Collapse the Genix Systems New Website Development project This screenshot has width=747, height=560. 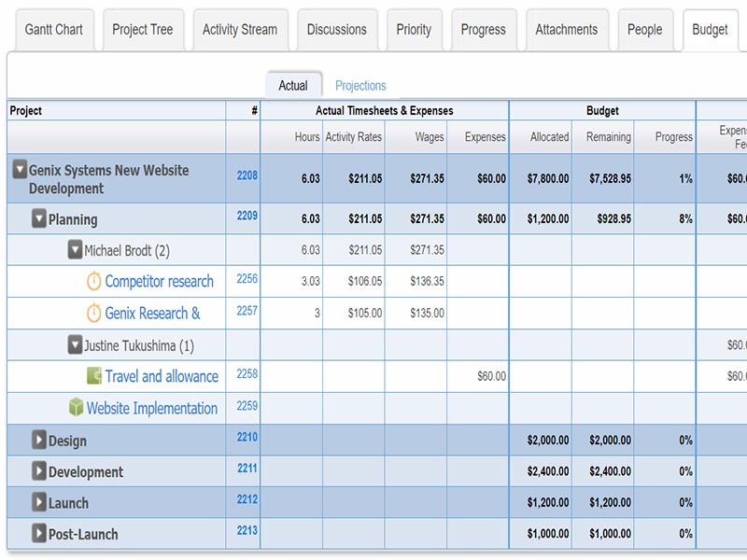pyautogui.click(x=19, y=170)
